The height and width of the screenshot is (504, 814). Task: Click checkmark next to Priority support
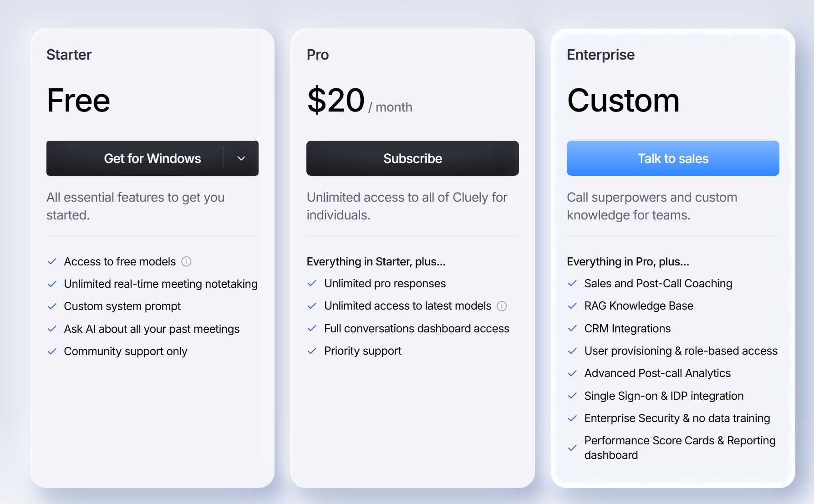point(312,351)
